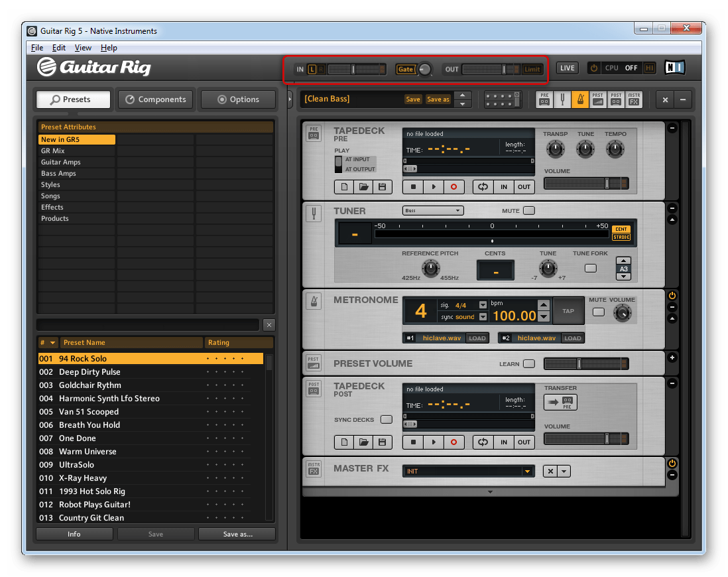Image resolution: width=728 pixels, height=577 pixels.
Task: Play in Tapedeck Post
Action: pos(434,442)
